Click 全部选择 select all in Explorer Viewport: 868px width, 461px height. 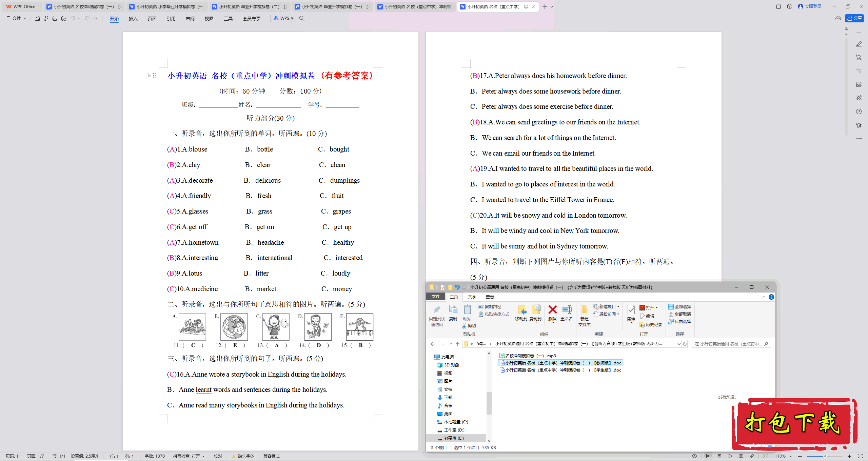[x=680, y=306]
